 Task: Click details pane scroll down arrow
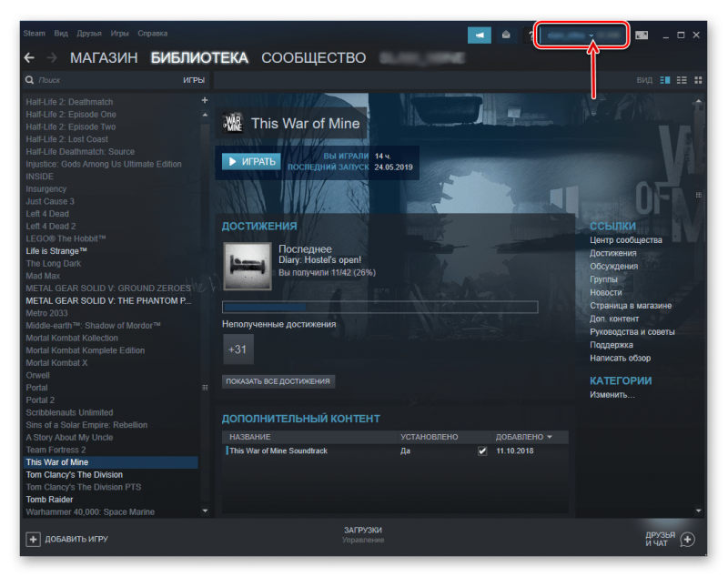click(699, 511)
